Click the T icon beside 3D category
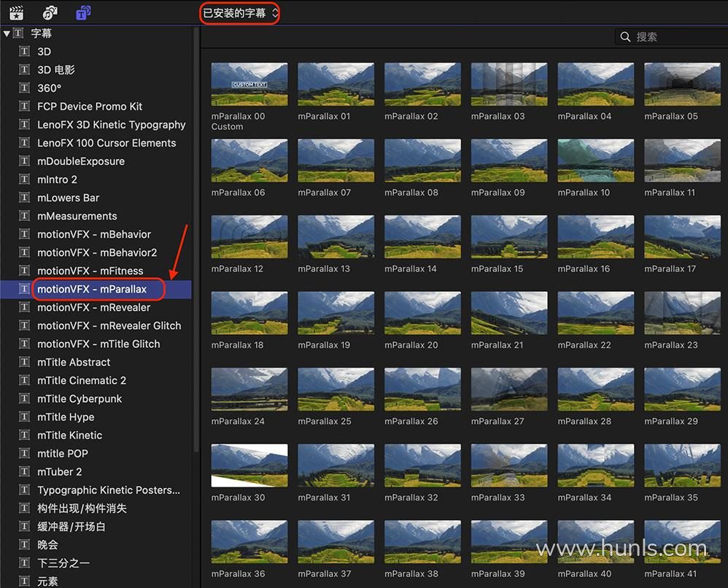Screen dimensions: 728x588 tap(24, 51)
